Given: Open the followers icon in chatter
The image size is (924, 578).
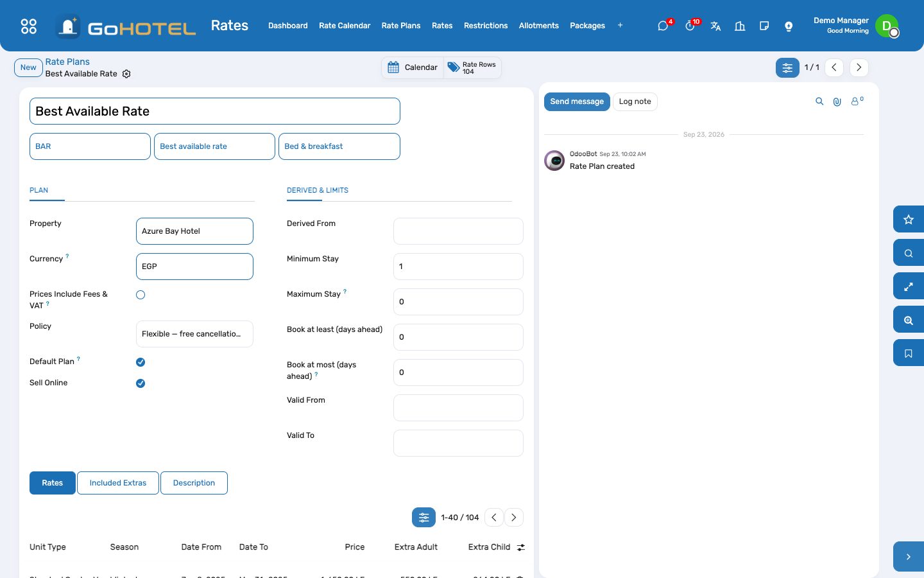Looking at the screenshot, I should (x=857, y=101).
